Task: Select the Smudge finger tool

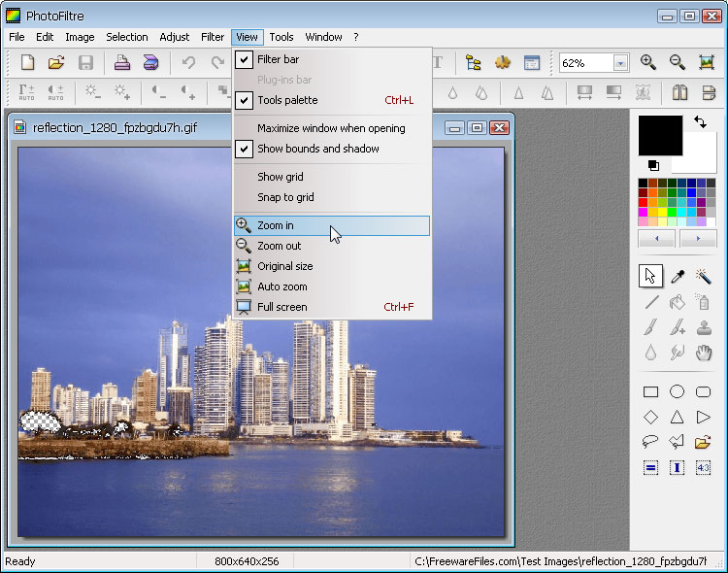Action: point(678,353)
